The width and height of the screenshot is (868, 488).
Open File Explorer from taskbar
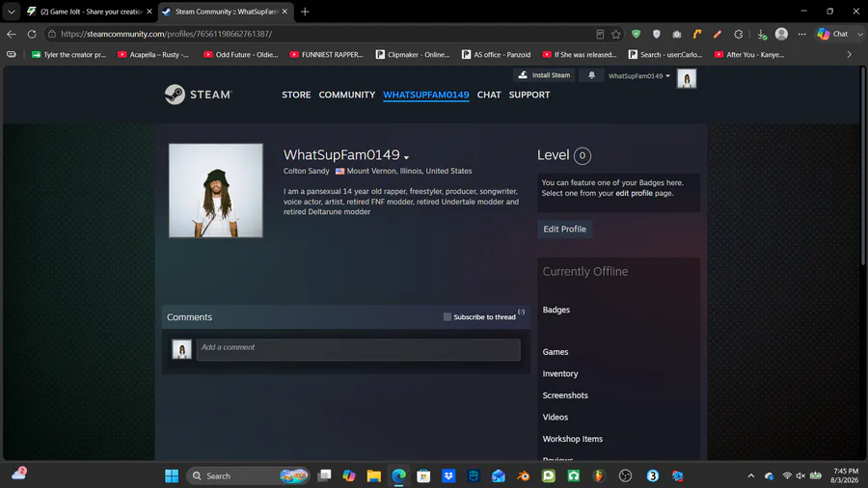pos(373,475)
